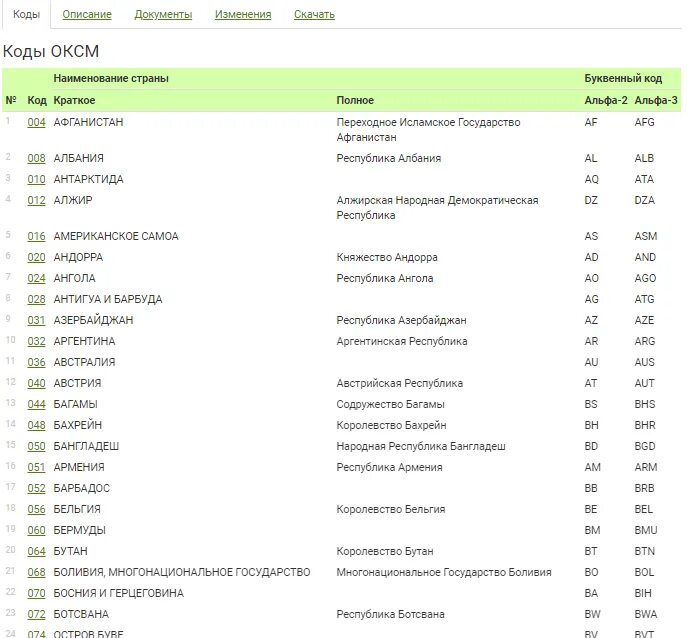The image size is (687, 638).
Task: Switch to the Коды tab
Action: tap(26, 14)
